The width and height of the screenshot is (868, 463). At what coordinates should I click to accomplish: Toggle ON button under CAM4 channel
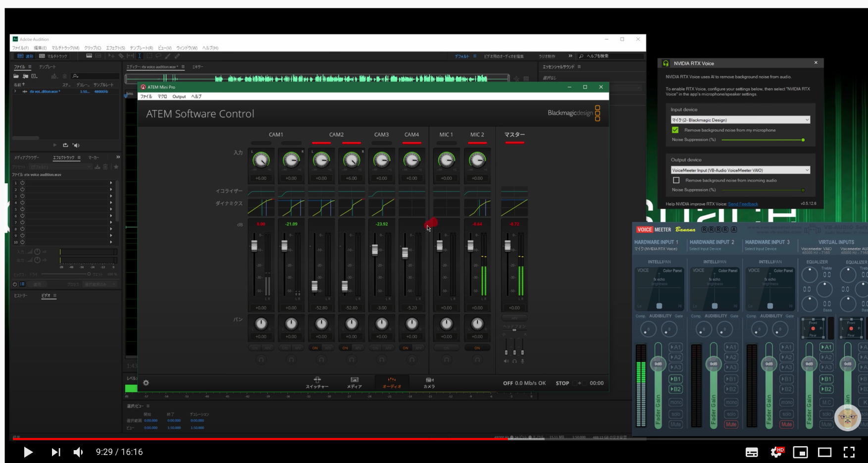click(x=406, y=348)
